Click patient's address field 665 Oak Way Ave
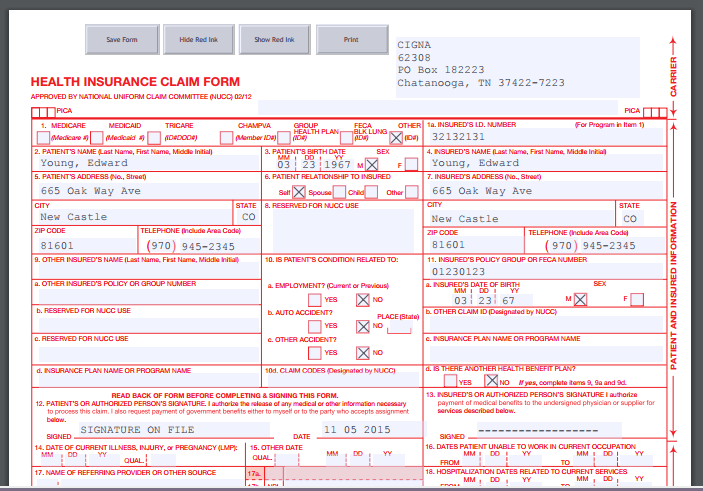The height and width of the screenshot is (491, 703). click(x=148, y=191)
